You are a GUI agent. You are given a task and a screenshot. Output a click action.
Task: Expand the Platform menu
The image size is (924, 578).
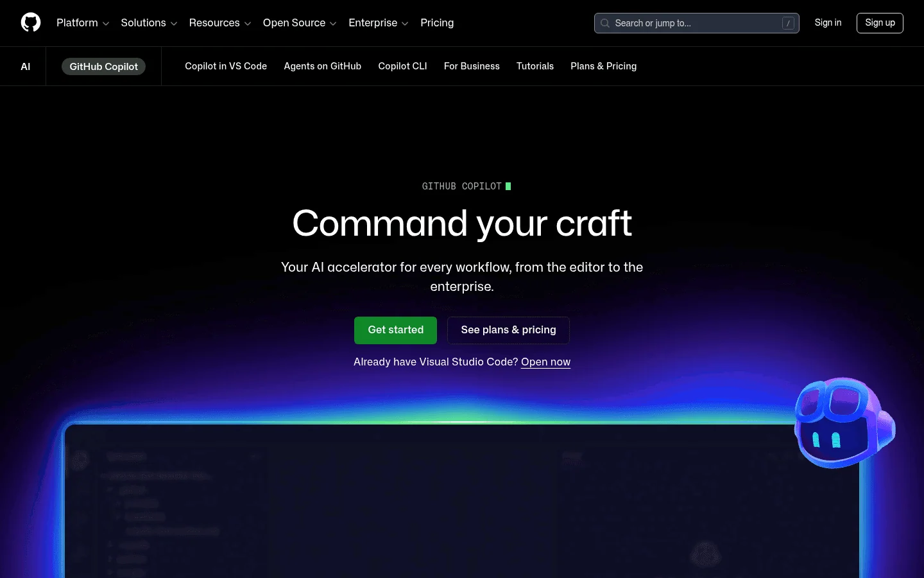83,22
